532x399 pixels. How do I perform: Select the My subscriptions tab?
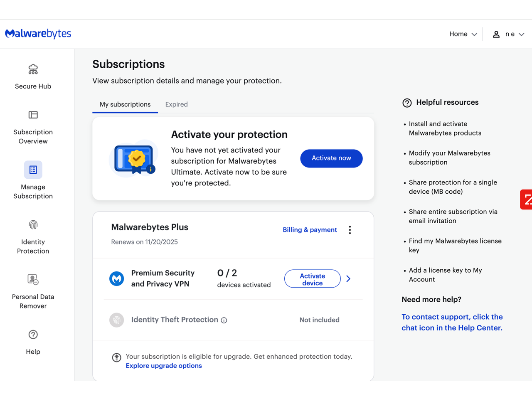(x=125, y=104)
